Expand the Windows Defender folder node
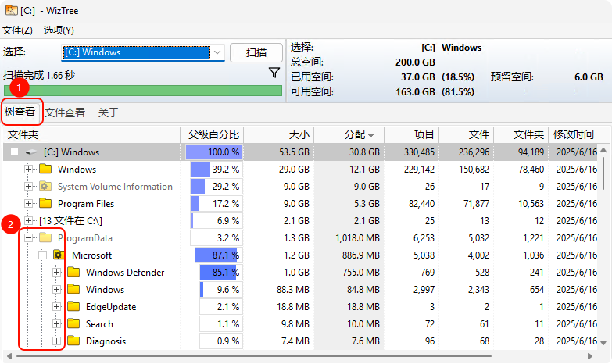The width and height of the screenshot is (612, 364). (x=57, y=273)
